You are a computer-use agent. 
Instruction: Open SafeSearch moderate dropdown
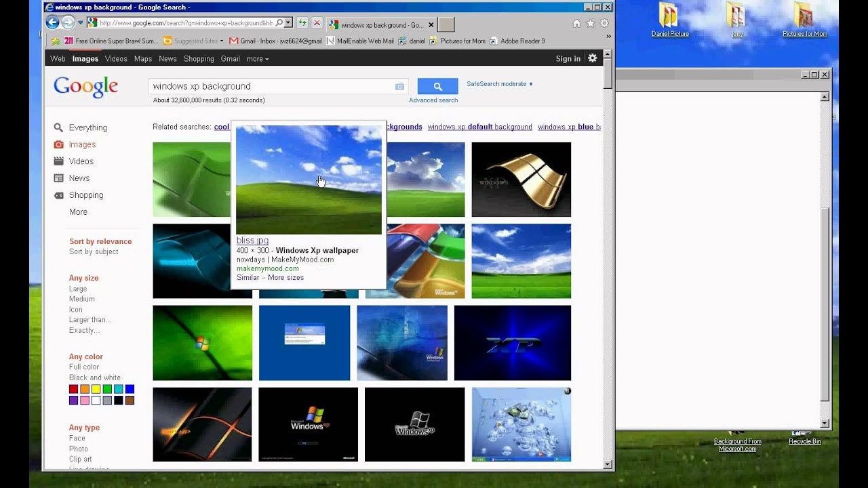click(x=500, y=84)
